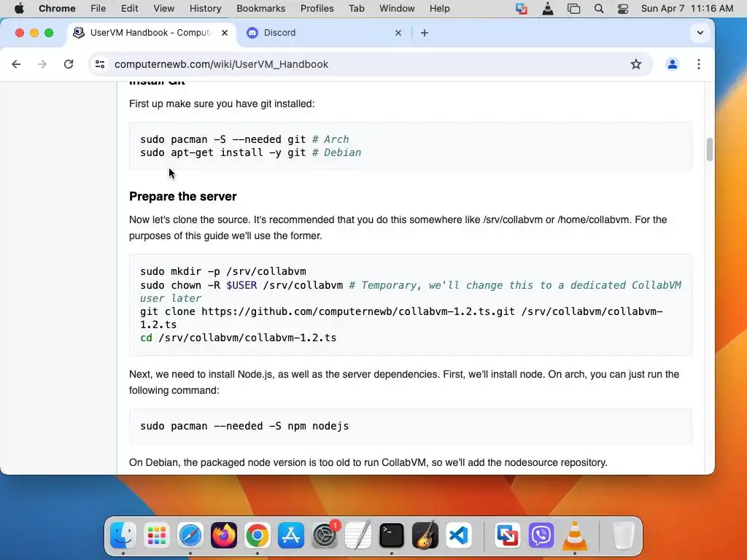
Task: Click 'sudo mkdir -p /srv/collabvm' line
Action: (223, 271)
